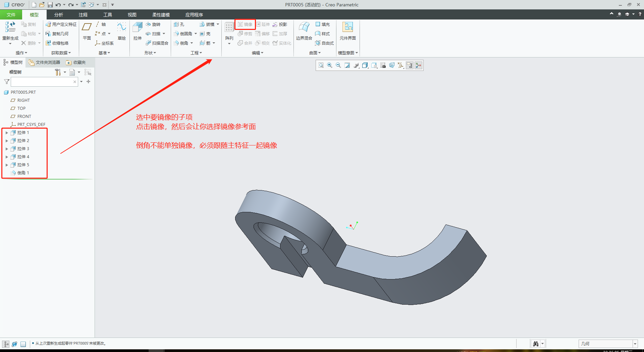Undo the last action
The width and height of the screenshot is (644, 352).
pos(58,5)
